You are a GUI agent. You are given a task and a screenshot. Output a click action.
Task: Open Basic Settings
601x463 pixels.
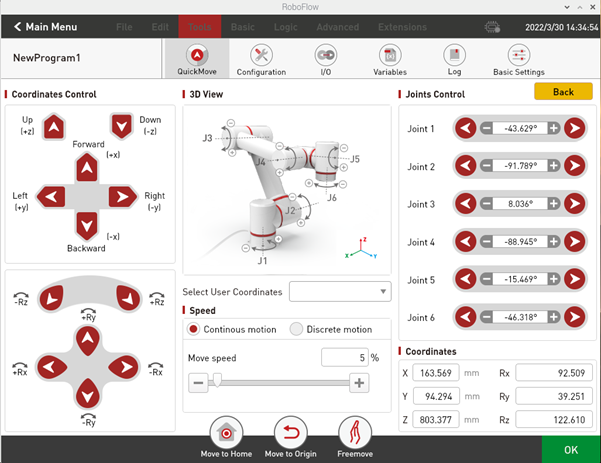(518, 56)
